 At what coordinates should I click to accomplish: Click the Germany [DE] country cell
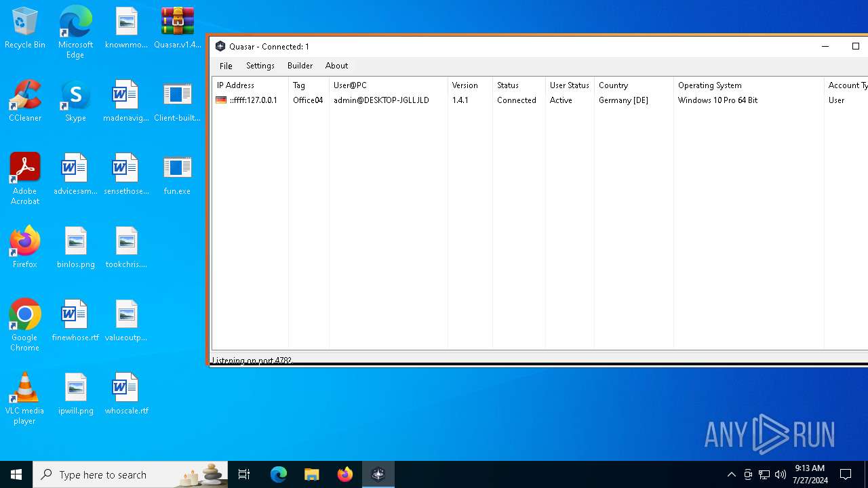pos(623,100)
